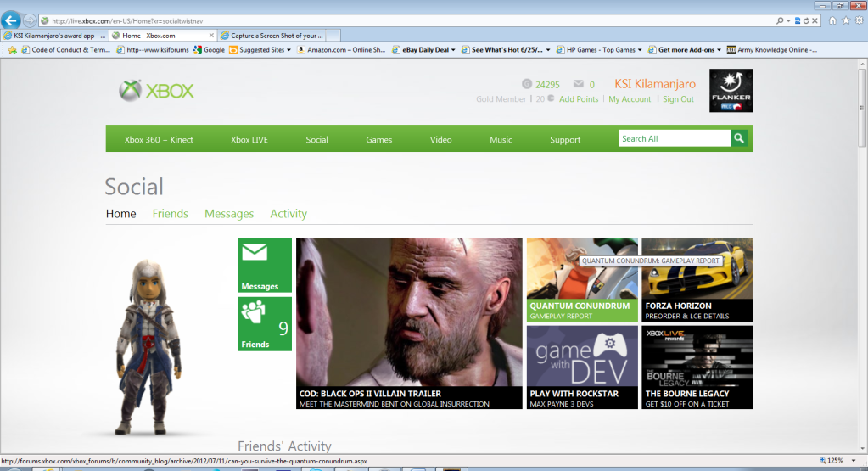Screen dimensions: 868x471
Task: Open Xbox LIVE menu
Action: click(x=249, y=139)
